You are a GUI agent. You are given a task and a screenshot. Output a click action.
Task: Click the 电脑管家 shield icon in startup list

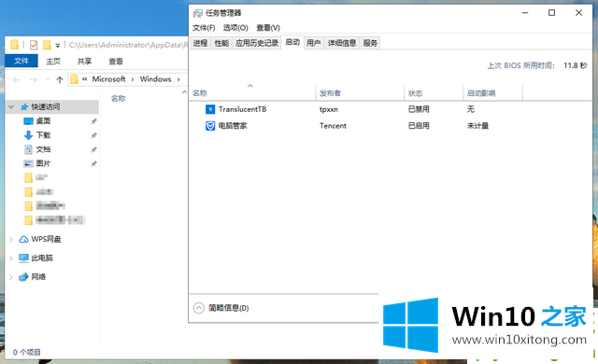pos(210,126)
